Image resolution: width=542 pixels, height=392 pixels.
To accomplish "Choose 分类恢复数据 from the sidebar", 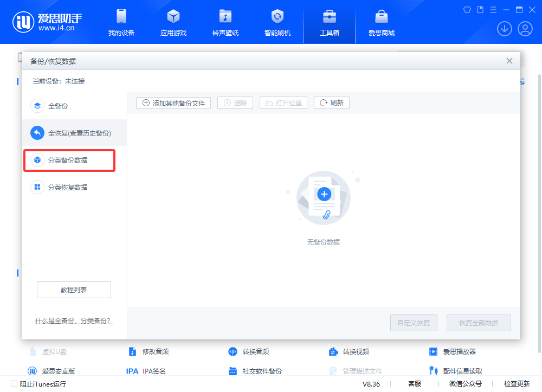I will click(x=68, y=188).
